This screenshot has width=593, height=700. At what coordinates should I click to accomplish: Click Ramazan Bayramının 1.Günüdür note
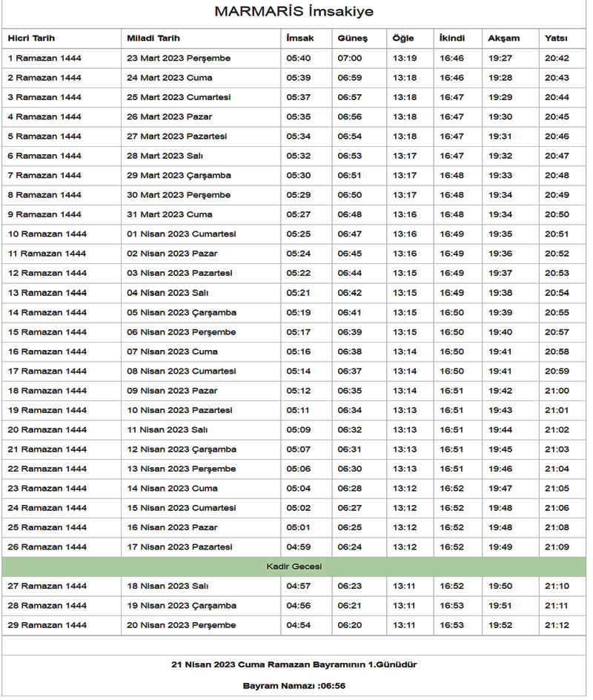coord(294,664)
